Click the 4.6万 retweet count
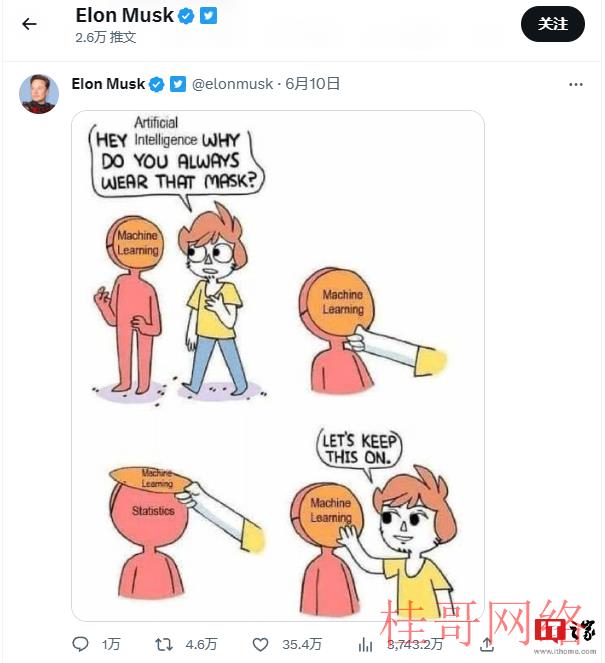 click(201, 644)
